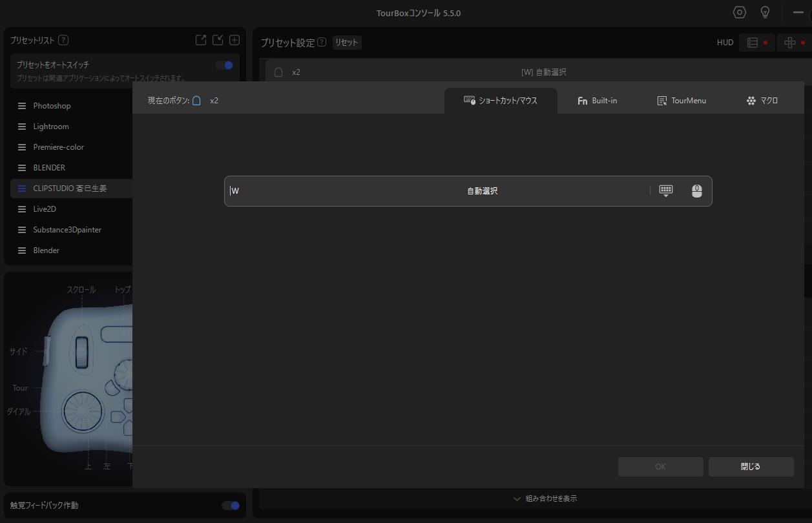This screenshot has height=523, width=812.
Task: Select the Premiere-color preset
Action: 59,147
